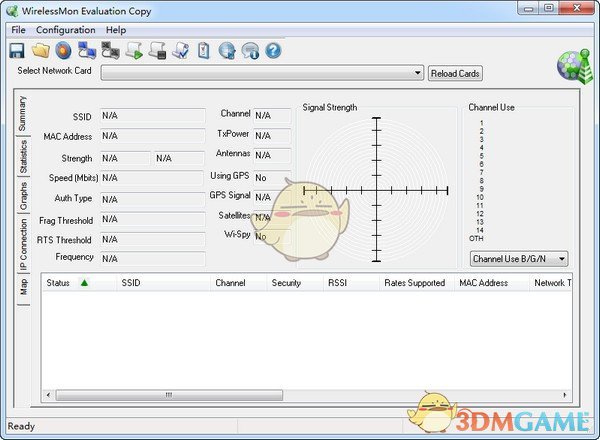
Task: Click the Save floppy disk icon
Action: tap(17, 51)
